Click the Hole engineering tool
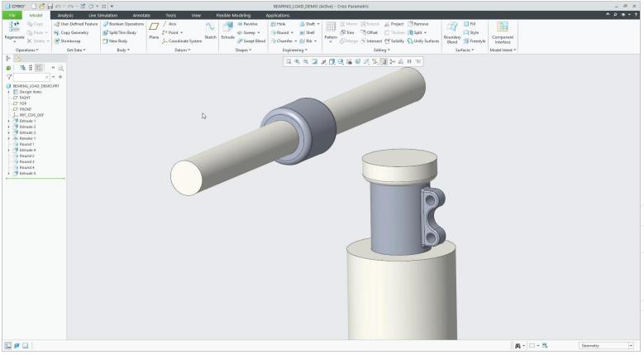The width and height of the screenshot is (644, 355). coord(278,24)
